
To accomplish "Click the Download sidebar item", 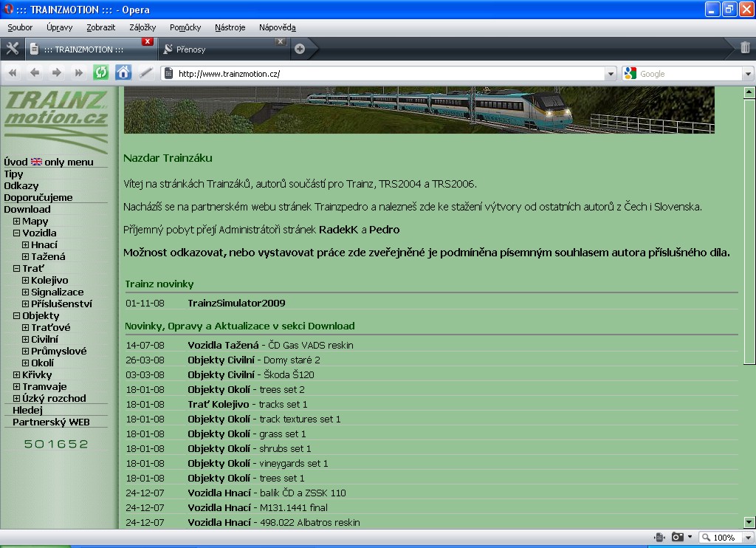I will 27,209.
